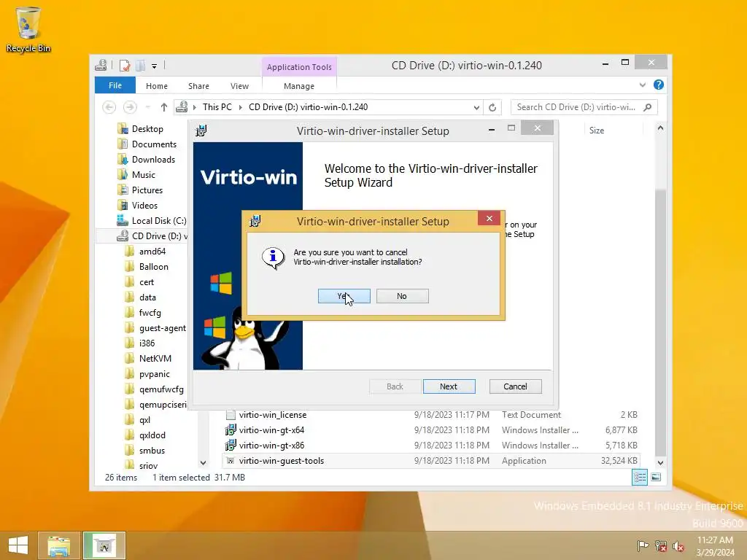Click the search magnifier icon

coord(648,107)
